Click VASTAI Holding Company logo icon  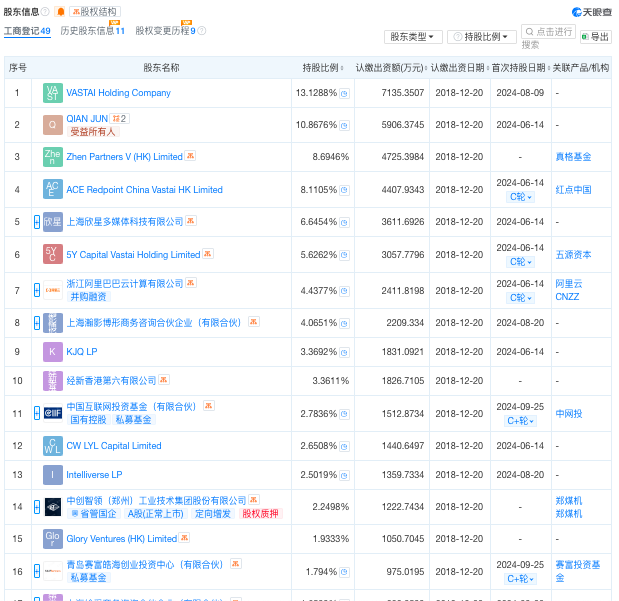point(53,93)
